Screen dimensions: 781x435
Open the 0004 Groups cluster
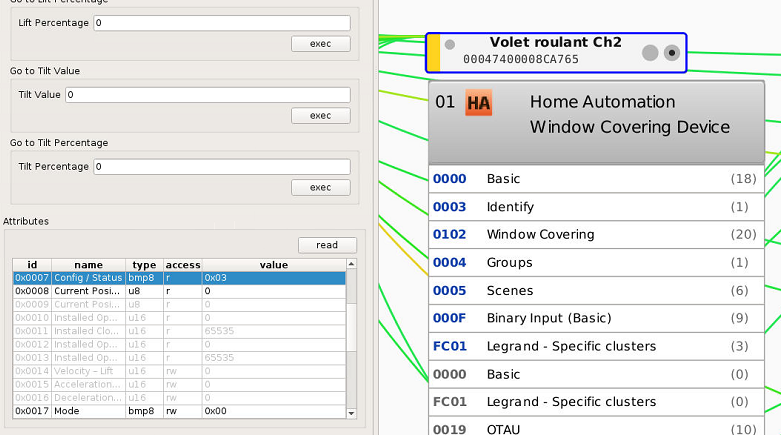pos(596,263)
